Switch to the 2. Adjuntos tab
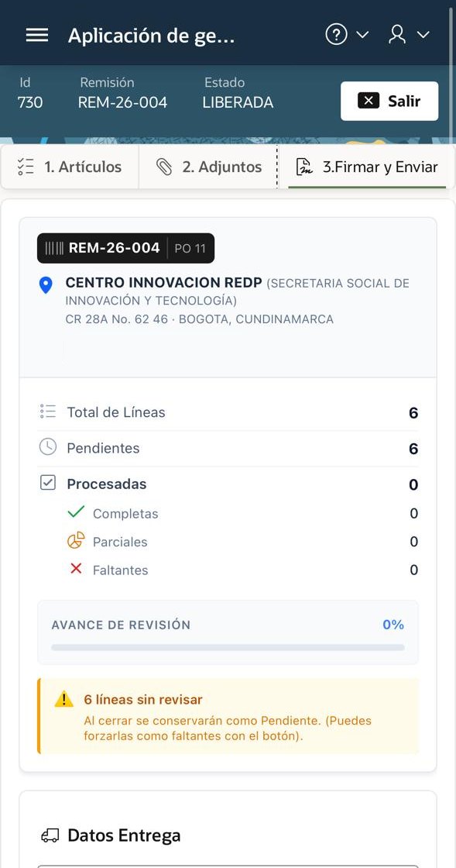The image size is (456, 868). (208, 167)
